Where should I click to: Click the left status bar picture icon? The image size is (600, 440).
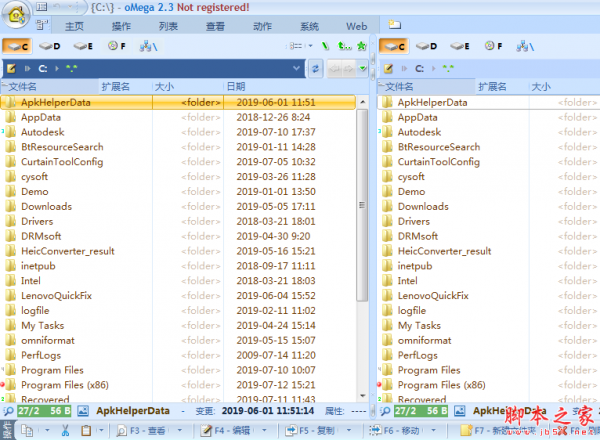tap(83, 411)
